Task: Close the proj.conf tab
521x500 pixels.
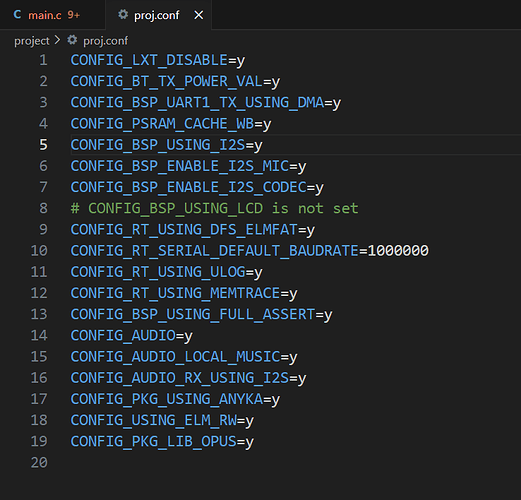Action: [x=199, y=15]
